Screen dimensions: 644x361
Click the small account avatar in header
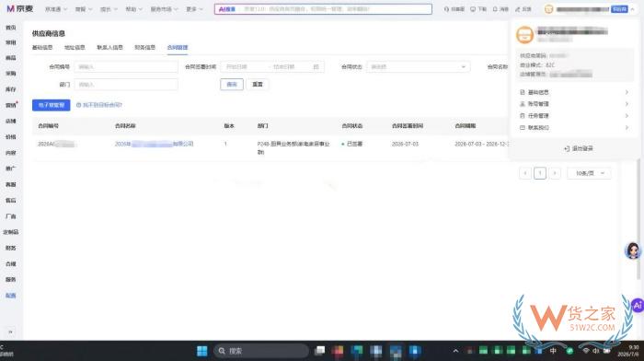tap(548, 9)
